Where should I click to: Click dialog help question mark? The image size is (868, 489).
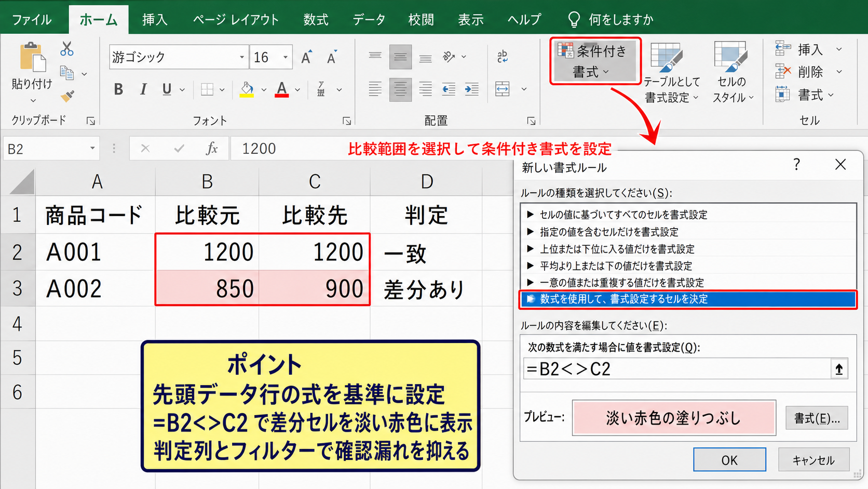pyautogui.click(x=797, y=165)
